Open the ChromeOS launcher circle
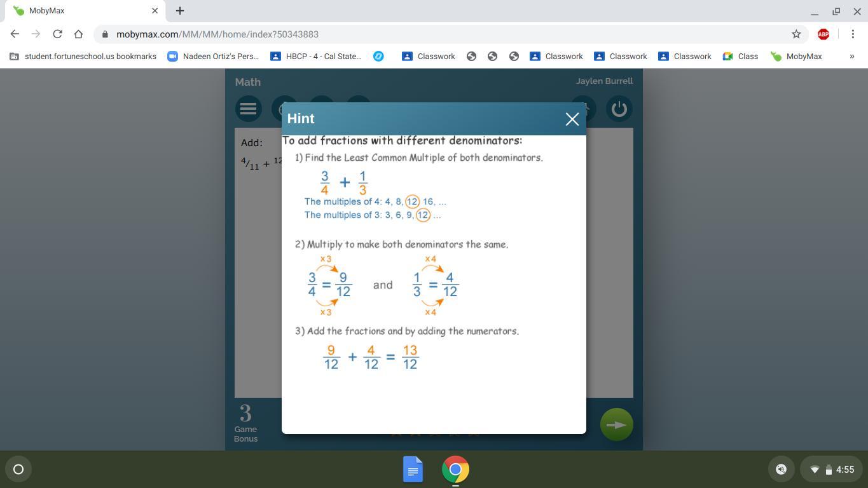This screenshot has height=488, width=868. [x=18, y=470]
